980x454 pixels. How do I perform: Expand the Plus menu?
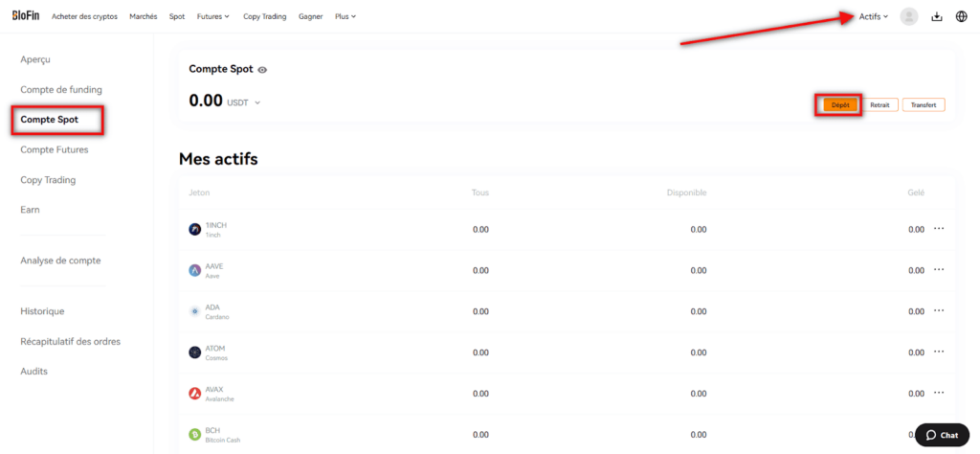coord(345,16)
